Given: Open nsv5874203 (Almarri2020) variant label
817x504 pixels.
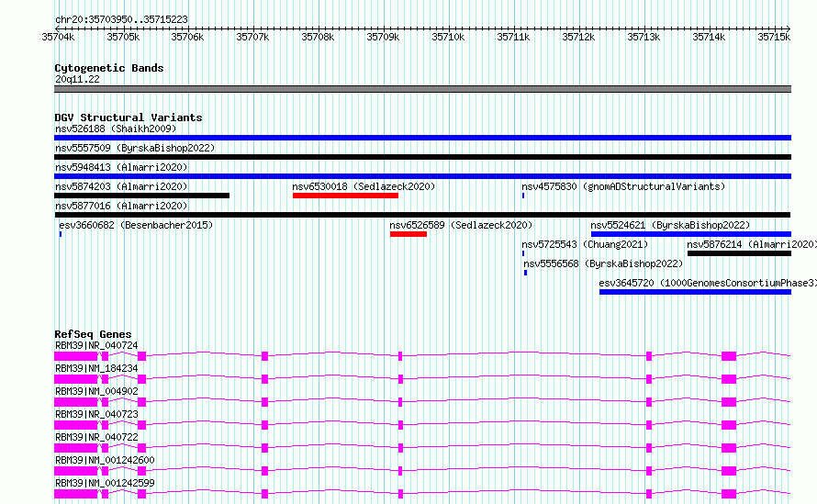Looking at the screenshot, I should (121, 186).
